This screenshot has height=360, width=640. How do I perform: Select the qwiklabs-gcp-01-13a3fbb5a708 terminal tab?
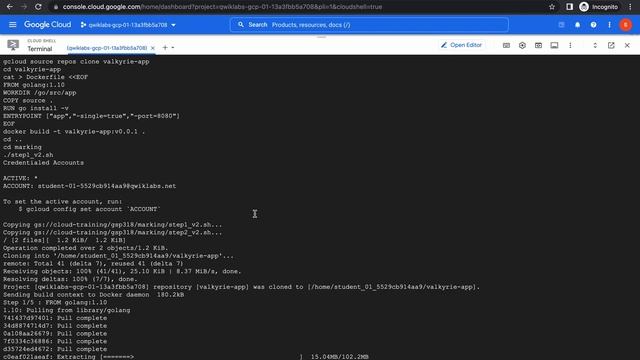[107, 48]
